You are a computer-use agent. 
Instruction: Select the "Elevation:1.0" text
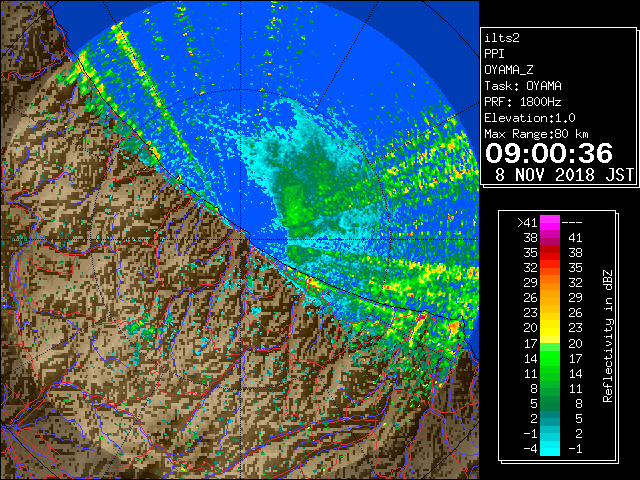coord(530,118)
